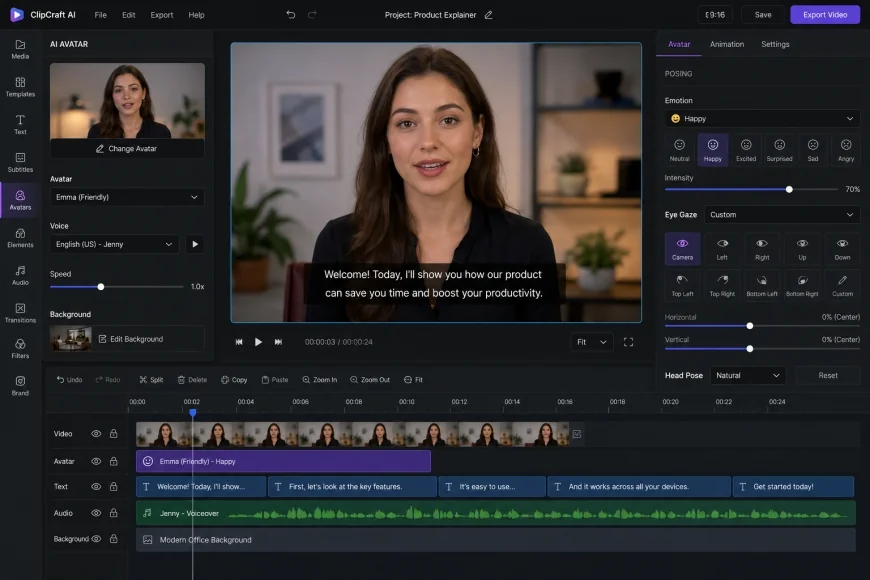This screenshot has height=580, width=870.
Task: Toggle visibility of Background track
Action: pyautogui.click(x=96, y=539)
